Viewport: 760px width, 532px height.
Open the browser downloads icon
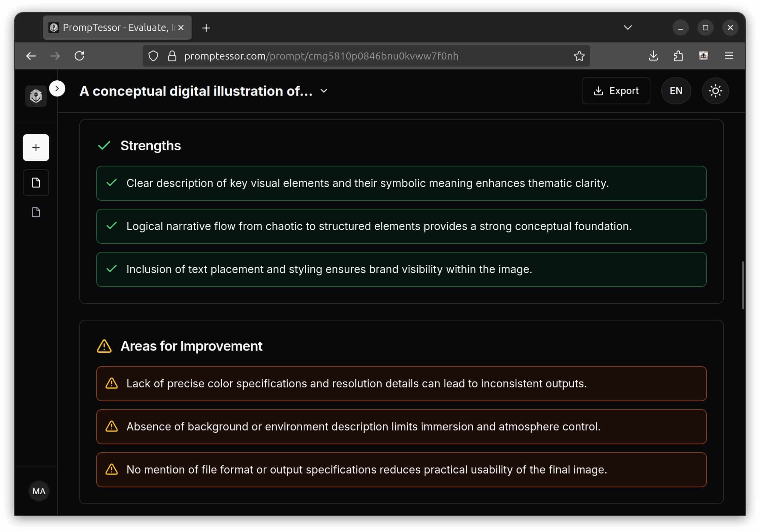pos(653,56)
